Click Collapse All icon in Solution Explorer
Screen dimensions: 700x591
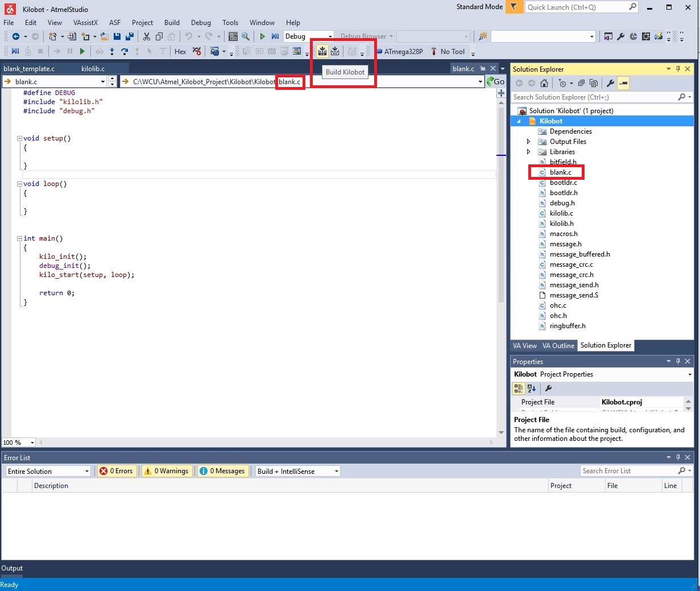tap(581, 83)
